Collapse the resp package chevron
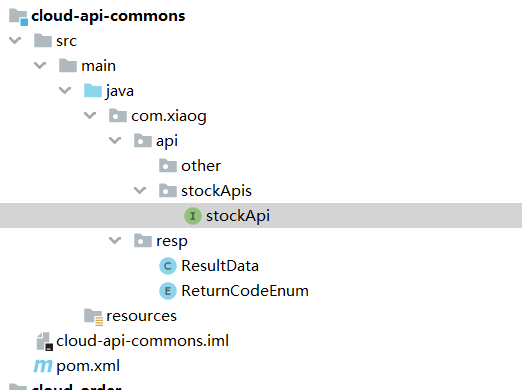The image size is (522, 390). 115,240
